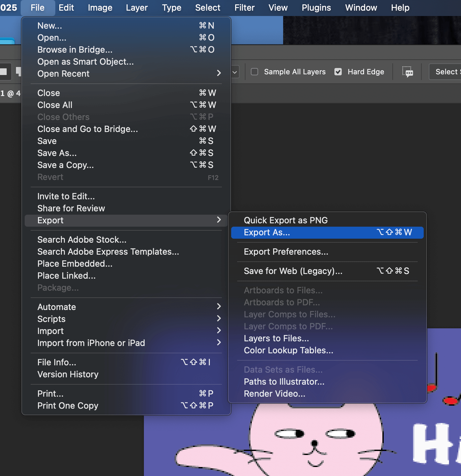
Task: Choose the Save menu item
Action: pyautogui.click(x=126, y=141)
